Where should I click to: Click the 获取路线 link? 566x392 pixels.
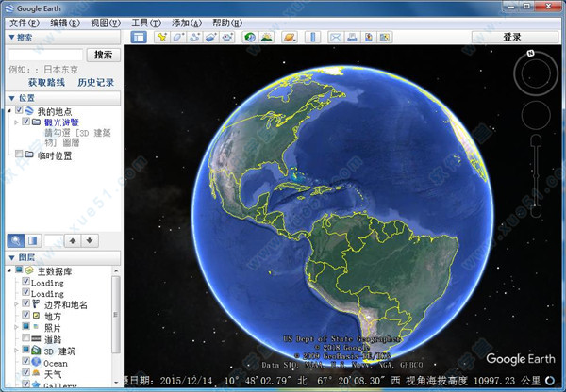click(x=46, y=83)
